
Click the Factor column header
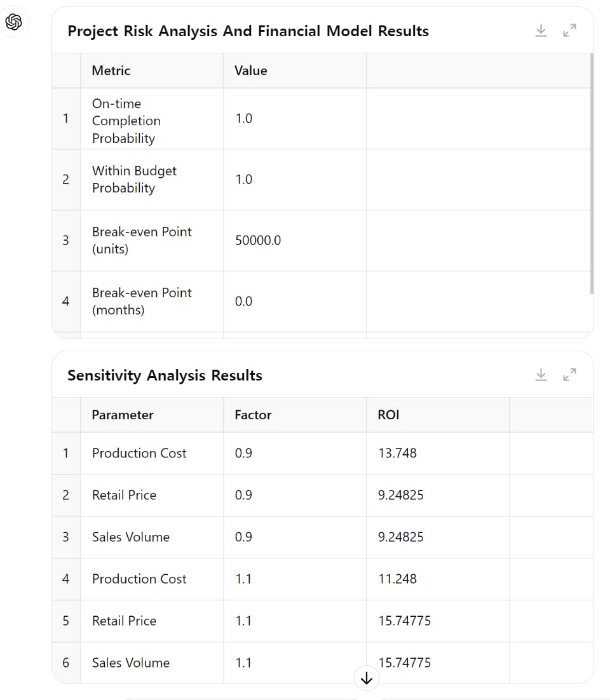point(253,415)
